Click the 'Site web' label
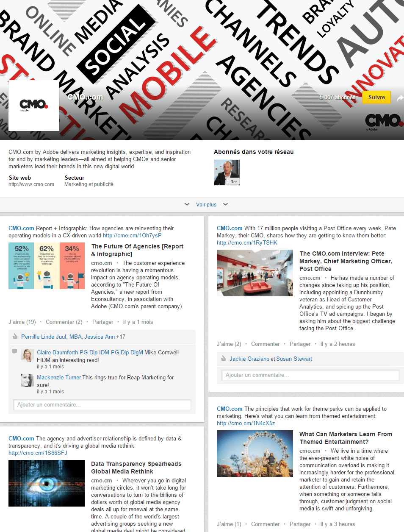404x532 pixels. pyautogui.click(x=20, y=178)
